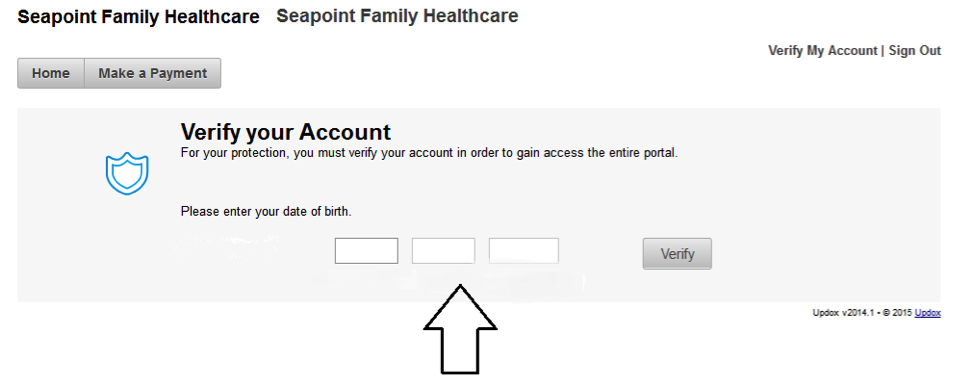Submit with the Verify button
The height and width of the screenshot is (386, 974).
677,254
